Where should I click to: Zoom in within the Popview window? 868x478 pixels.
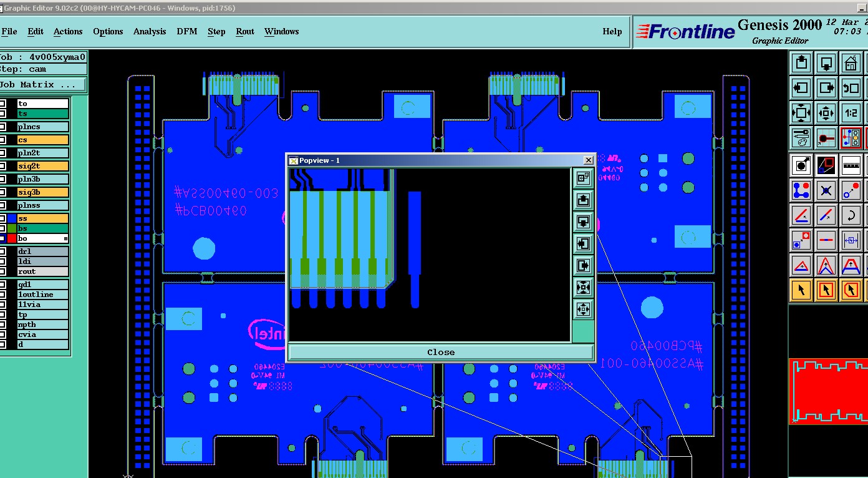[x=583, y=287]
